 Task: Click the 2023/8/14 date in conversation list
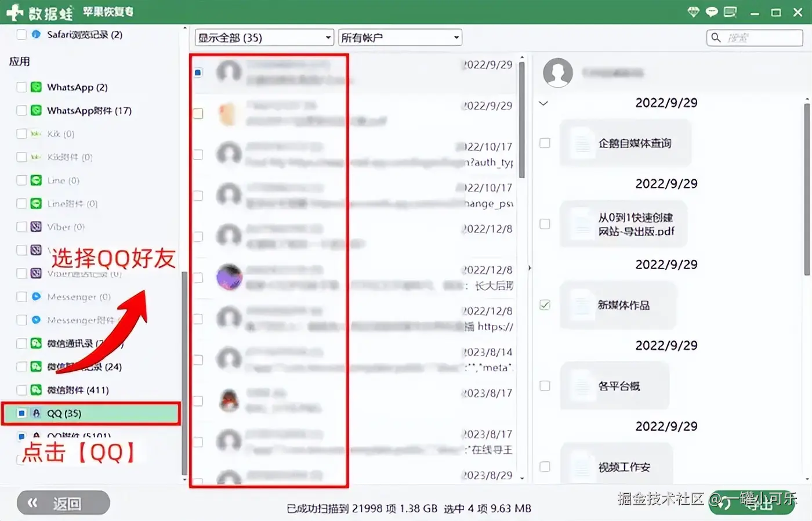[x=488, y=352]
